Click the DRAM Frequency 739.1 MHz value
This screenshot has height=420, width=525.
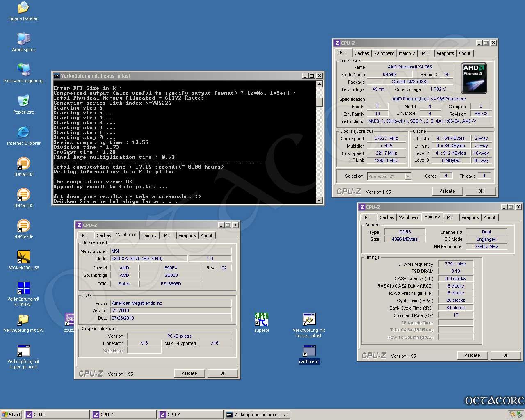click(456, 264)
